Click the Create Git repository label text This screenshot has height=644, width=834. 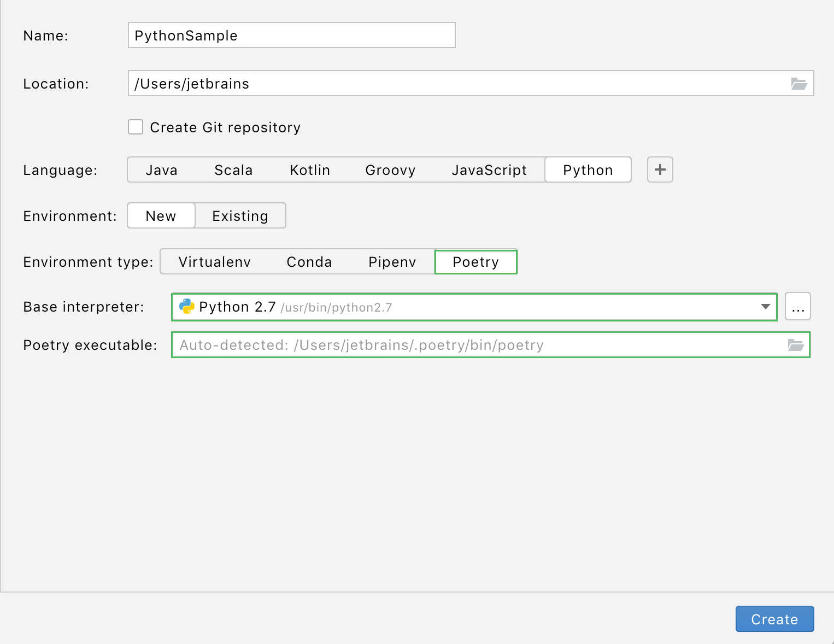[225, 127]
